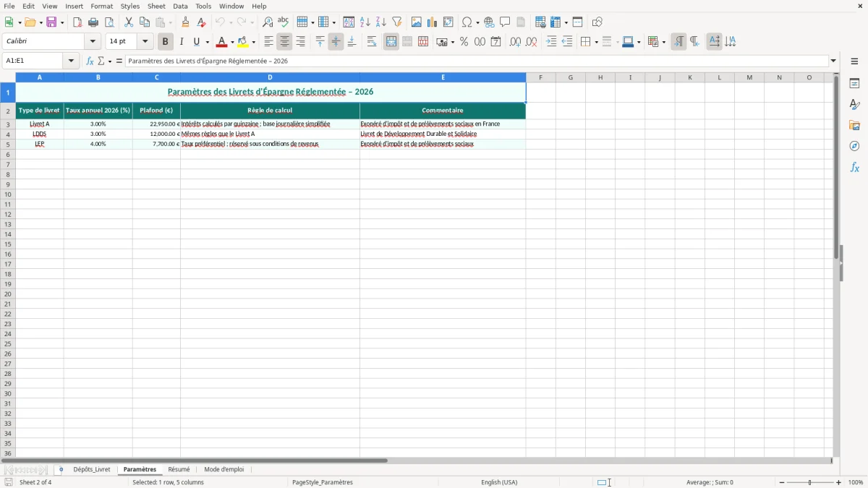Viewport: 868px width, 488px height.
Task: Add a decimal place
Action: tap(515, 42)
